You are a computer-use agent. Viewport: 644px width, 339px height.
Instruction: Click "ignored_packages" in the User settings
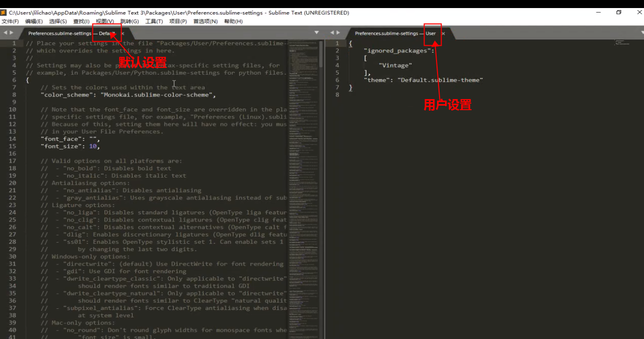[x=397, y=51]
